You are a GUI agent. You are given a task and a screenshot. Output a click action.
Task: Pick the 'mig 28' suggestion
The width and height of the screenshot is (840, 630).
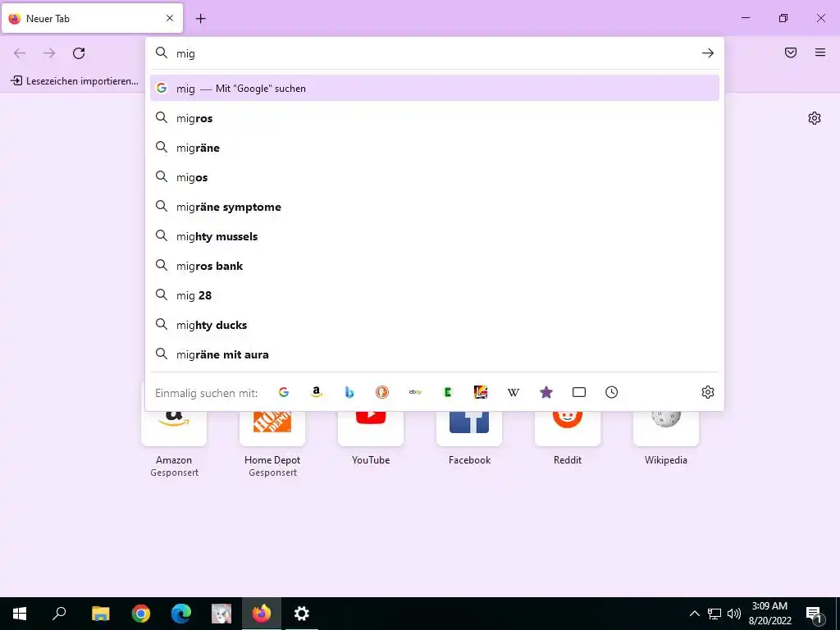point(435,295)
